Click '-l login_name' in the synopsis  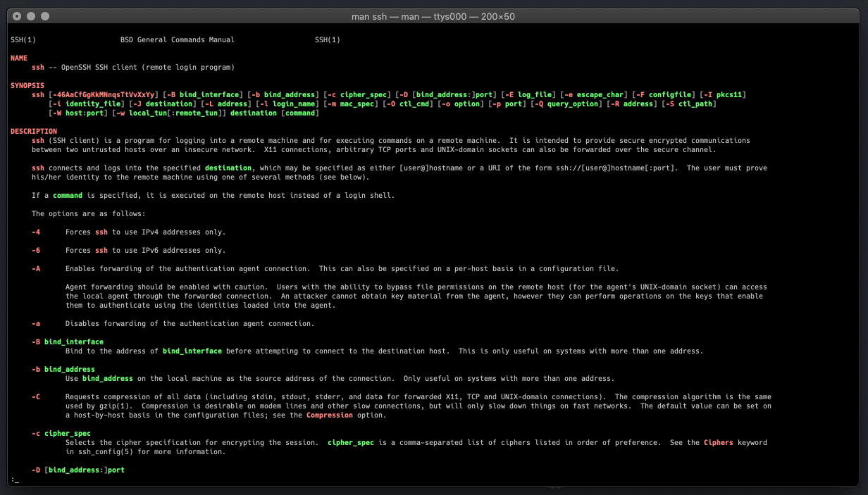(x=287, y=104)
